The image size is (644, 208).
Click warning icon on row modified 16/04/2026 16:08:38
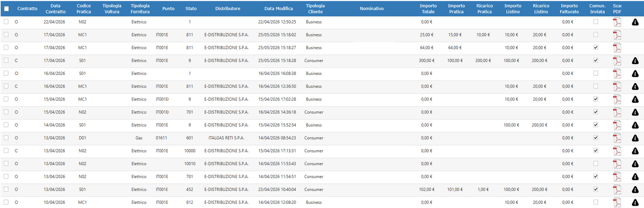(635, 74)
